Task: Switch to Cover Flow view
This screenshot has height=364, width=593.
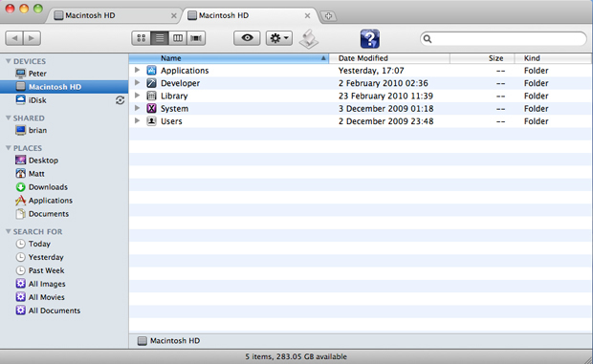Action: click(x=196, y=38)
